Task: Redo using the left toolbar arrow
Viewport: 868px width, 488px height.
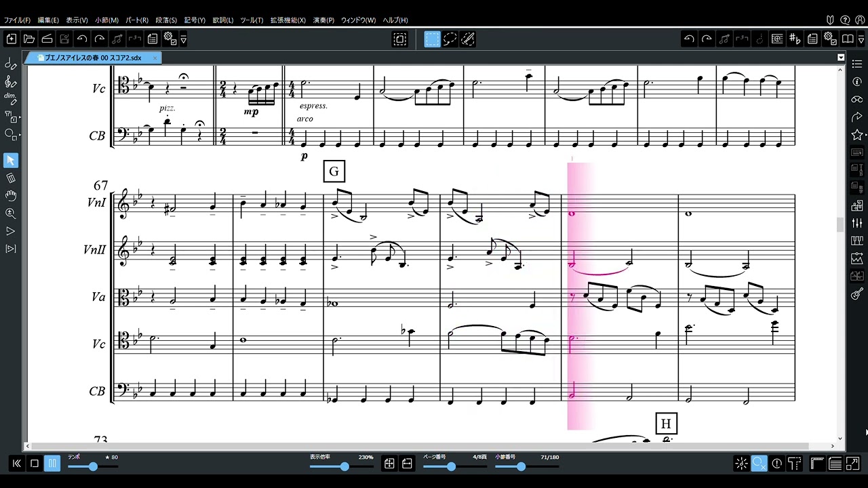Action: pos(100,39)
